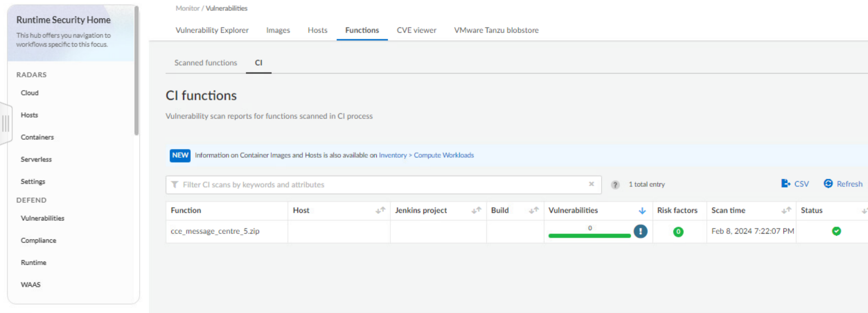Click the vulnerability alert exclamation icon
This screenshot has width=868, height=313.
pos(640,231)
